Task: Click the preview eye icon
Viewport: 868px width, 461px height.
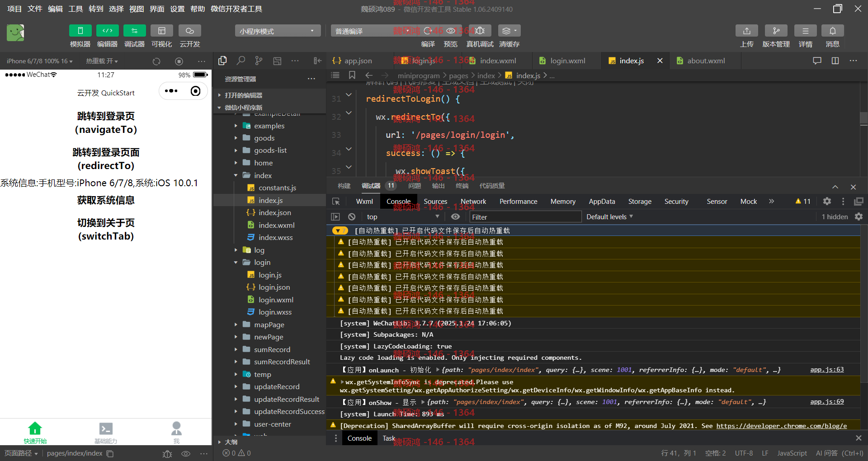Action: pos(451,31)
